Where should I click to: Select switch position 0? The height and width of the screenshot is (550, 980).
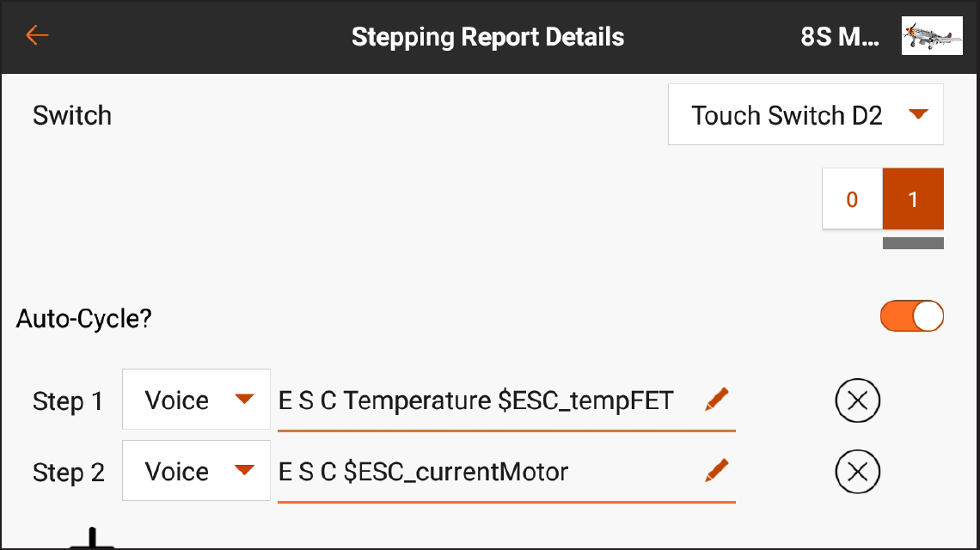(x=852, y=199)
